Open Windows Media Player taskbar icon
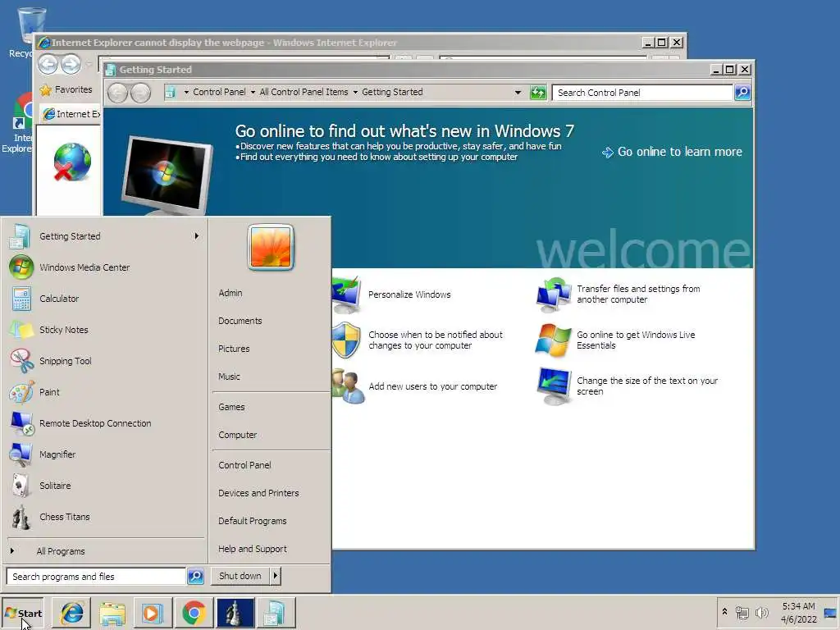Screen dimensions: 840x630 pyautogui.click(x=153, y=614)
